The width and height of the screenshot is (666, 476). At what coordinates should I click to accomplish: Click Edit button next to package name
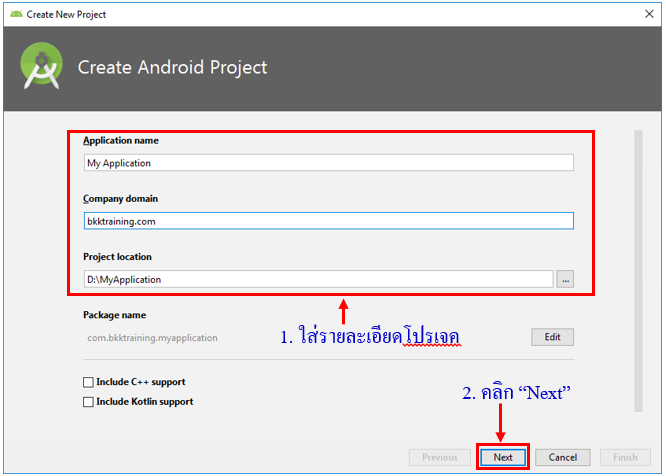click(x=552, y=338)
